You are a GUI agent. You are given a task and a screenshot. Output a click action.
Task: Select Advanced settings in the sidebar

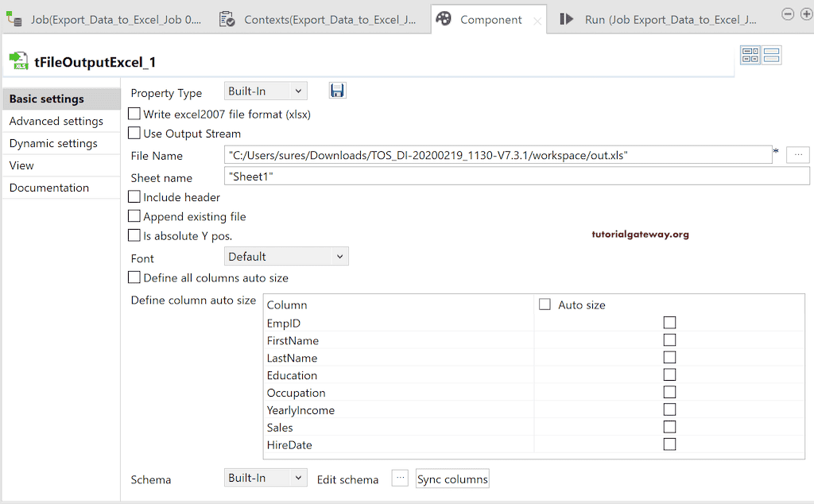tap(56, 121)
